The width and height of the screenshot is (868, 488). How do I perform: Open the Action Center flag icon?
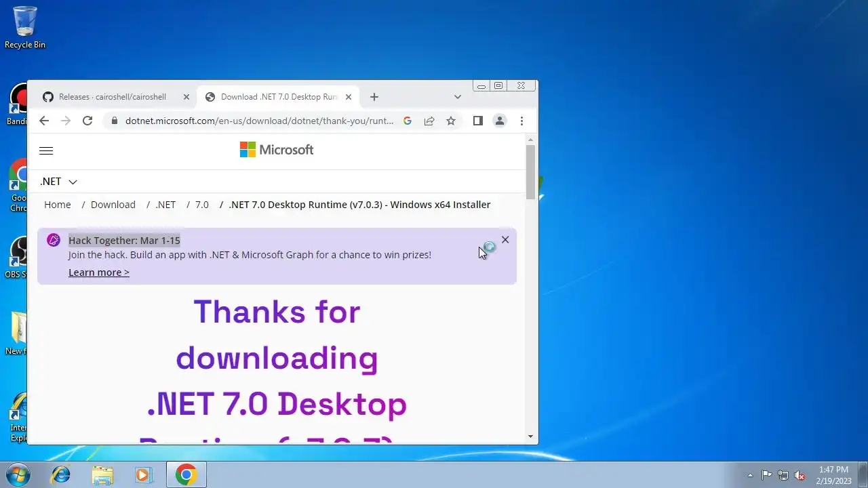[x=766, y=475]
